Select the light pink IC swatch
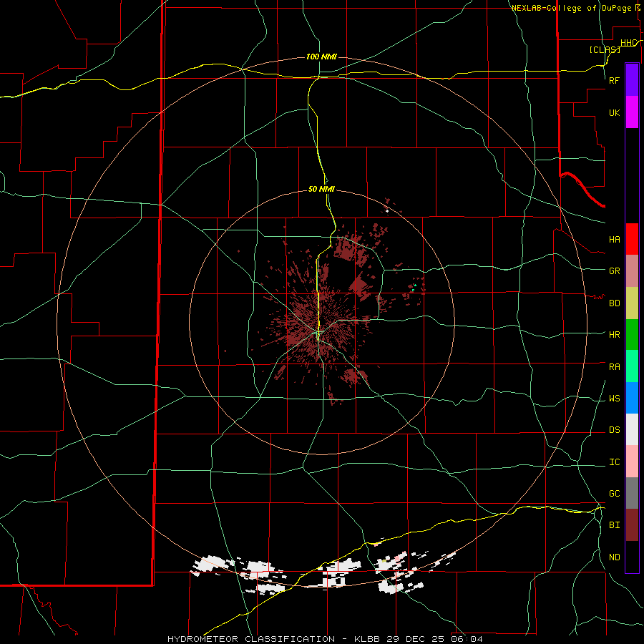 632,462
